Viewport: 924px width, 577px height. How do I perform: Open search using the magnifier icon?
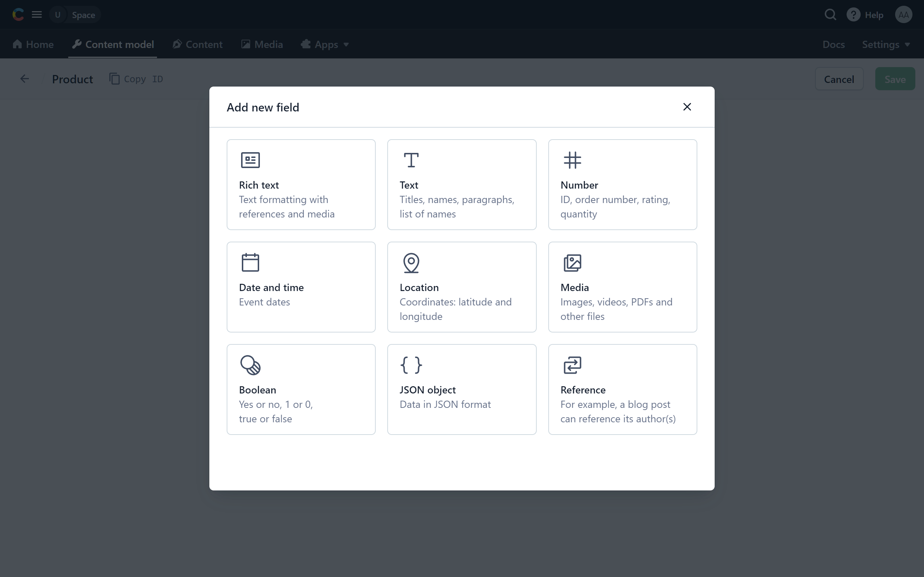pos(830,14)
